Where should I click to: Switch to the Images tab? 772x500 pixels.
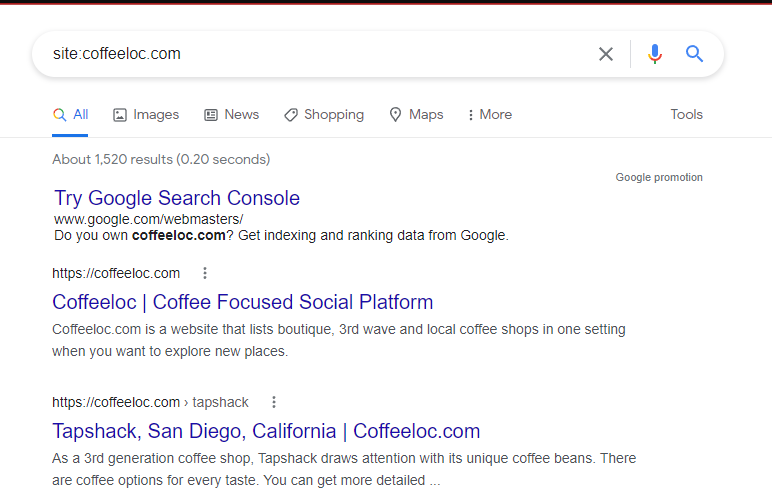point(146,115)
